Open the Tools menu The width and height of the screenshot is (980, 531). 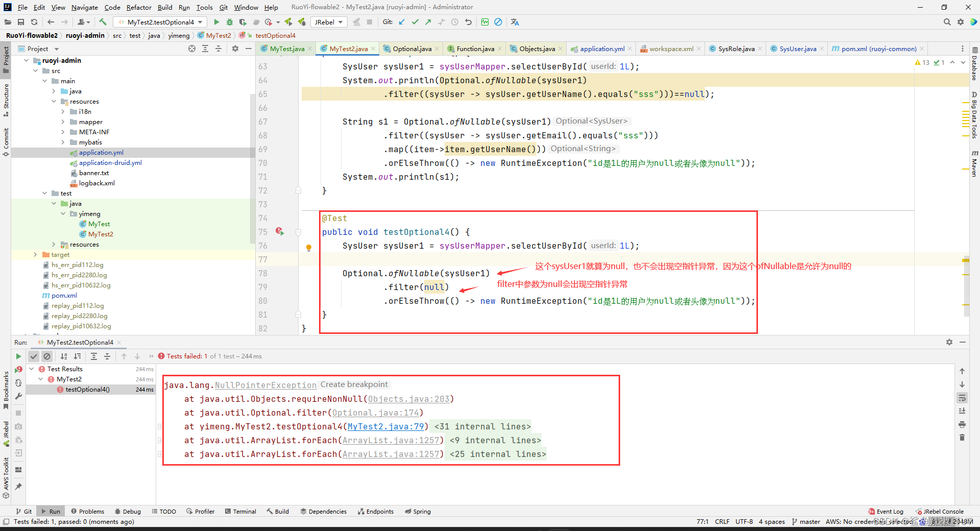point(204,7)
